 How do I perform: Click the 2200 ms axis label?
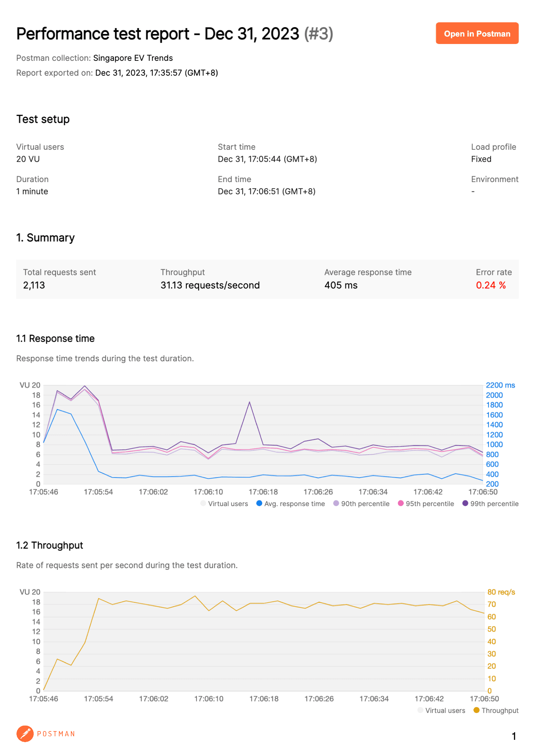click(x=500, y=385)
